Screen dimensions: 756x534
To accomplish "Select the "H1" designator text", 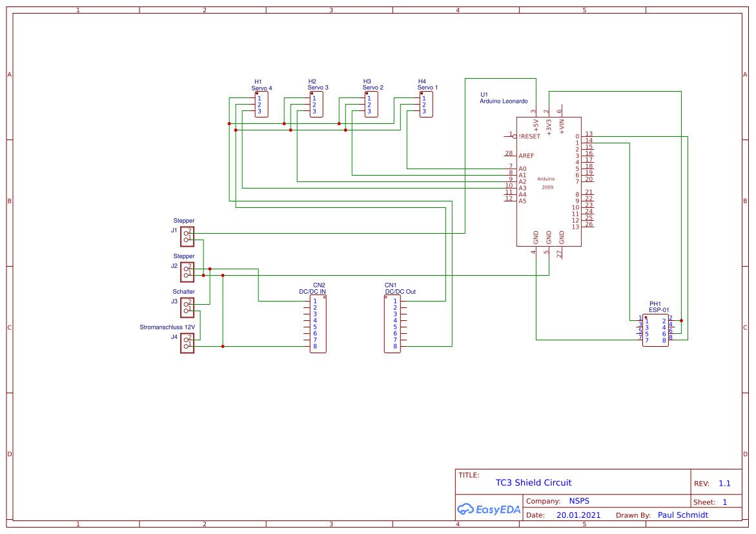I will tap(258, 82).
